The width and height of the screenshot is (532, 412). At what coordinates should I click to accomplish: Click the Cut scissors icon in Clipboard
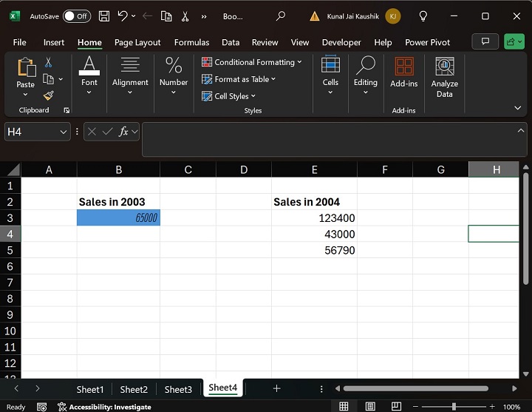(49, 63)
